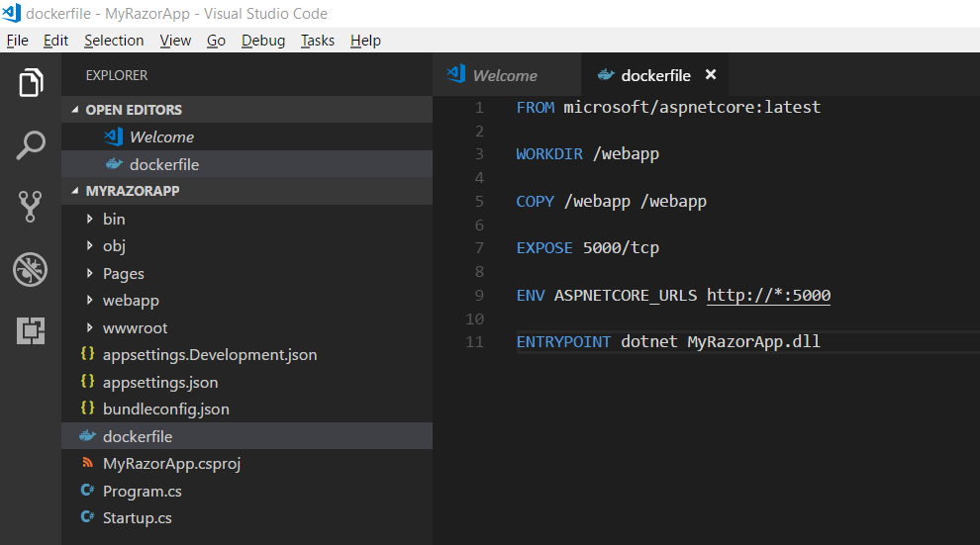Viewport: 980px width, 545px height.
Task: Expand the wwwroot folder arrow
Action: (x=89, y=327)
